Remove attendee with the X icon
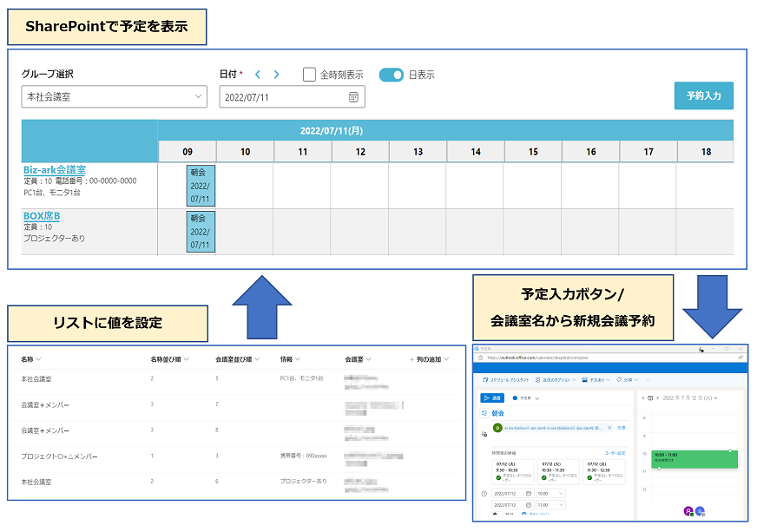757x532 pixels. pos(609,428)
